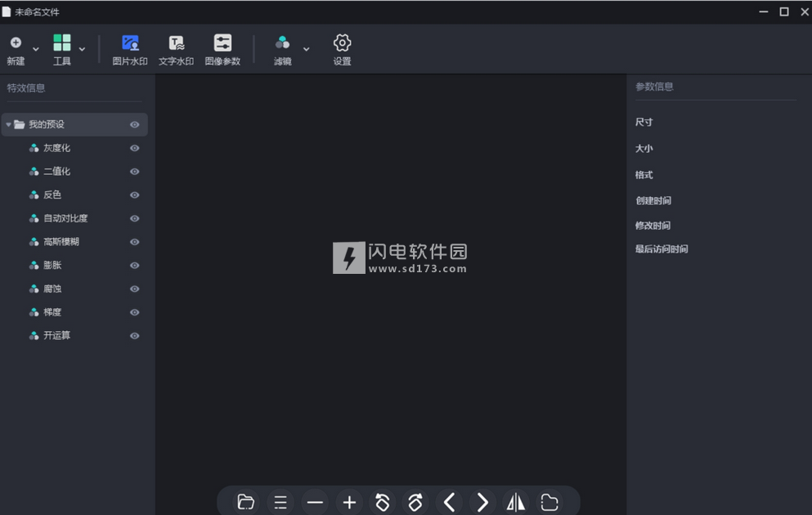This screenshot has width=812, height=515.
Task: Click the 格式 label in parameter panel
Action: [644, 175]
